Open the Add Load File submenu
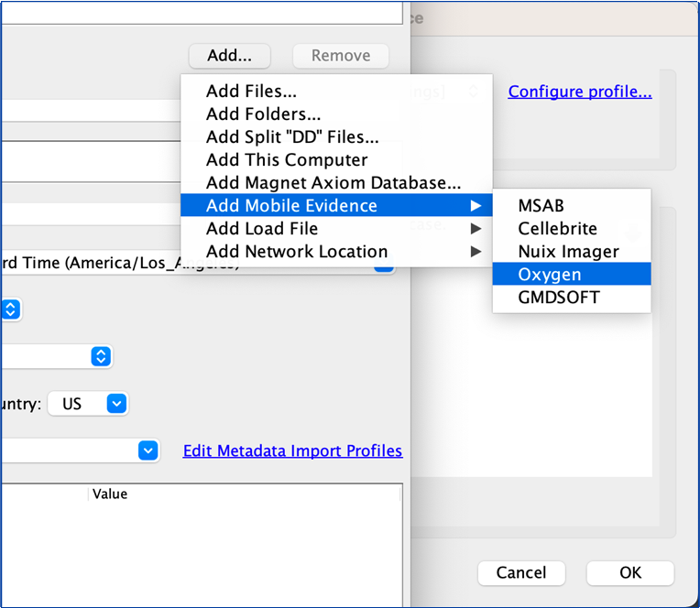This screenshot has height=608, width=700. click(336, 228)
